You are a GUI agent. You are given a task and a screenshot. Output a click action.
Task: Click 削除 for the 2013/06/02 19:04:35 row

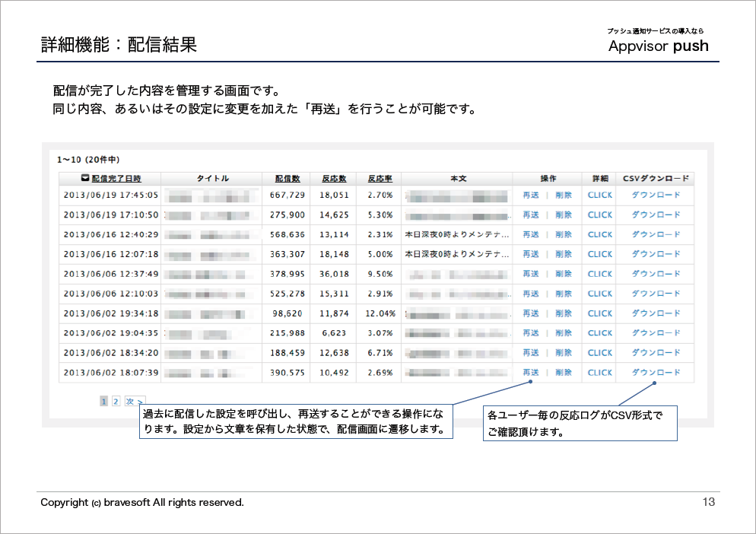[x=563, y=333]
